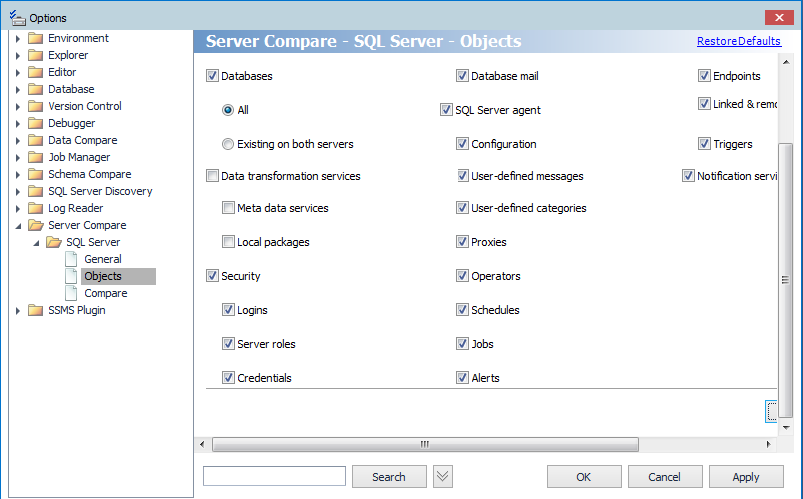Click the Editor folder icon
Viewport: 803px width, 499px height.
pyautogui.click(x=35, y=72)
